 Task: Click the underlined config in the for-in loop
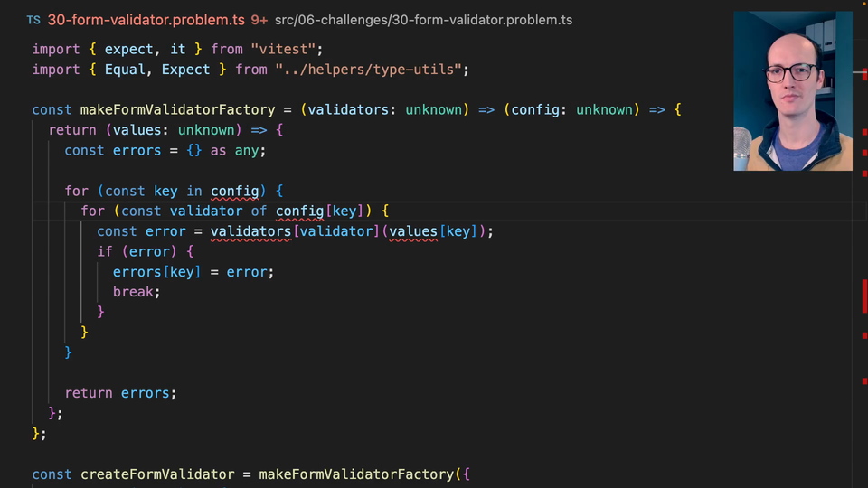[x=234, y=191]
